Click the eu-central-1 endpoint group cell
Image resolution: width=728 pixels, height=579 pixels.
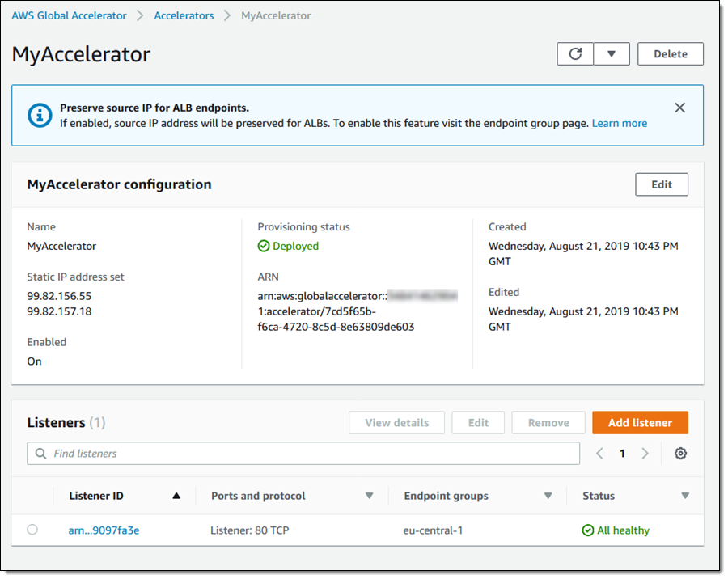tap(433, 530)
